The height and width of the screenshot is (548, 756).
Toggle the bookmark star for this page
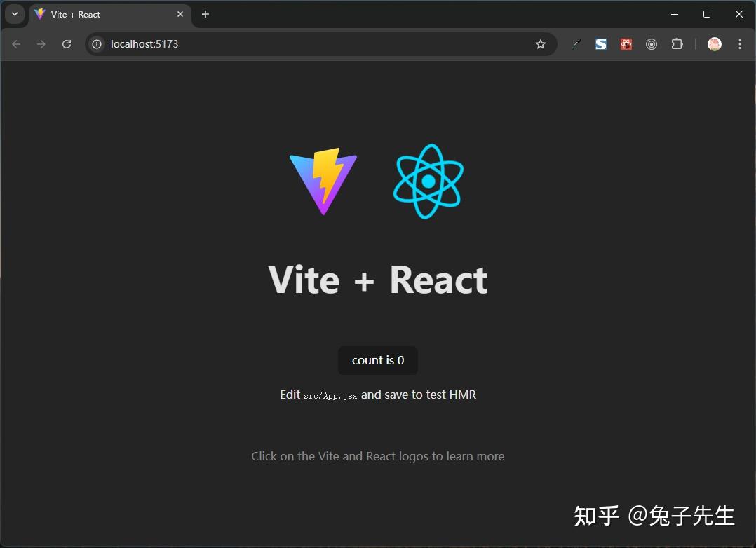540,43
